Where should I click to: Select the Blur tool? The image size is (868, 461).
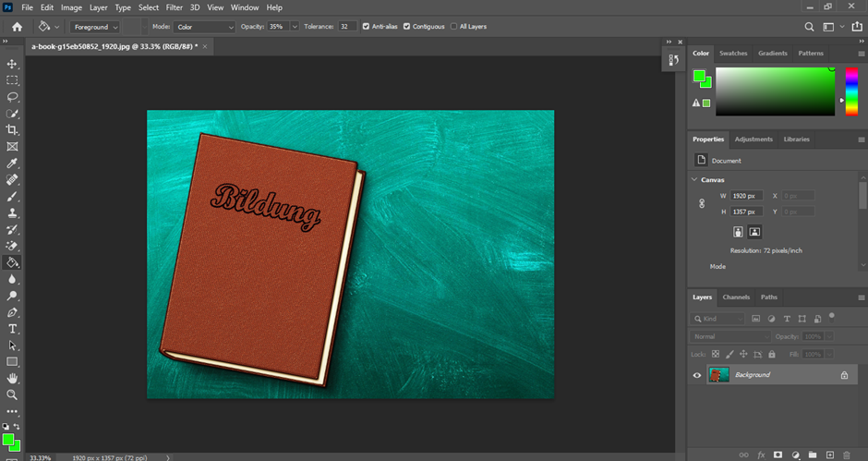(12, 279)
